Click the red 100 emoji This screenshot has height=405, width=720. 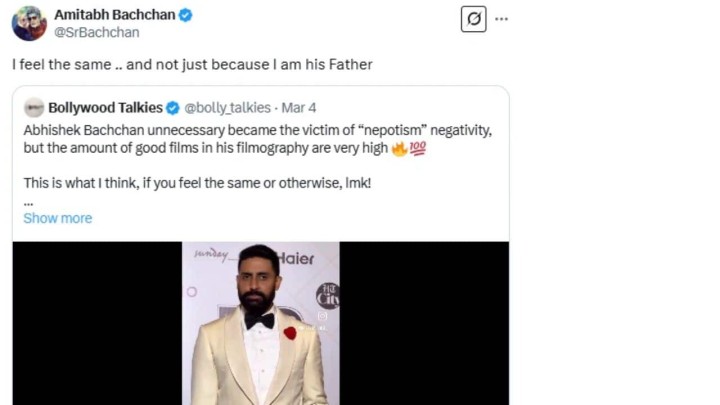tap(417, 148)
